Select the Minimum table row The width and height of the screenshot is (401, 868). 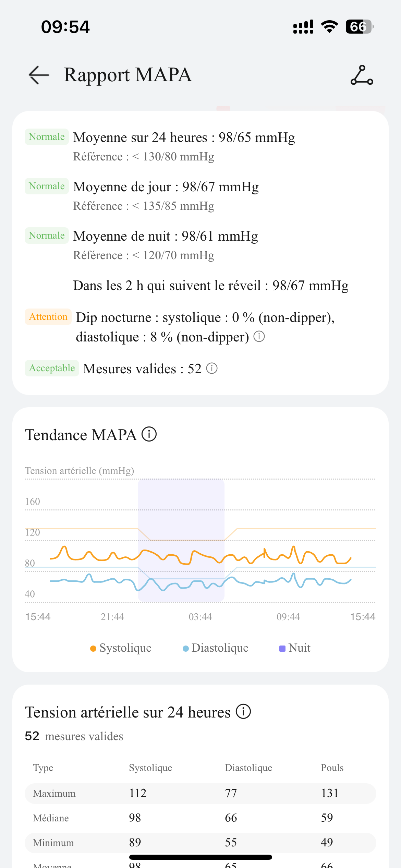(200, 843)
